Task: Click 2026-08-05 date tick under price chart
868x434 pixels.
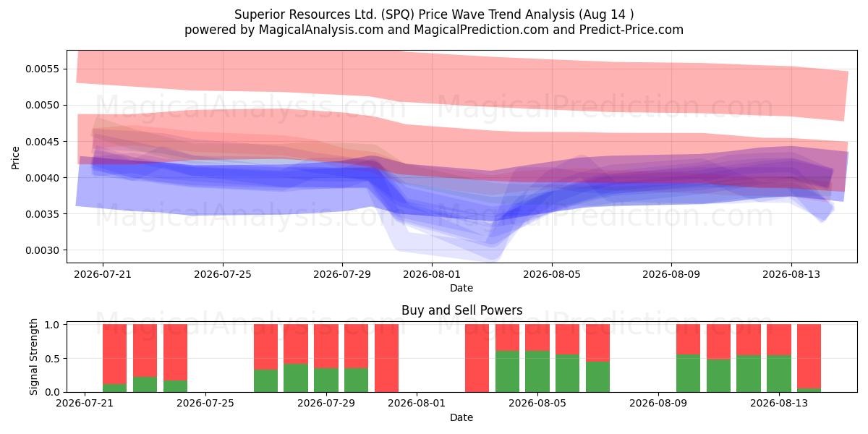Action: (x=552, y=274)
